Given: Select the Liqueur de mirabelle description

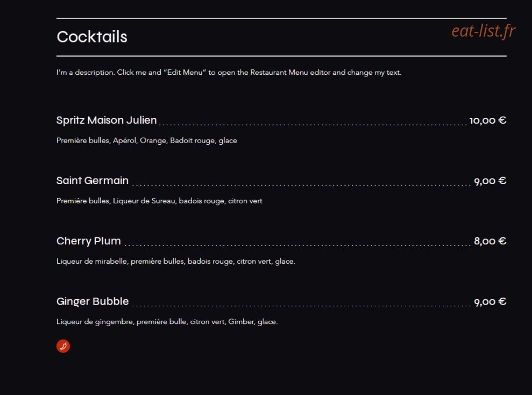Looking at the screenshot, I should click(176, 262).
